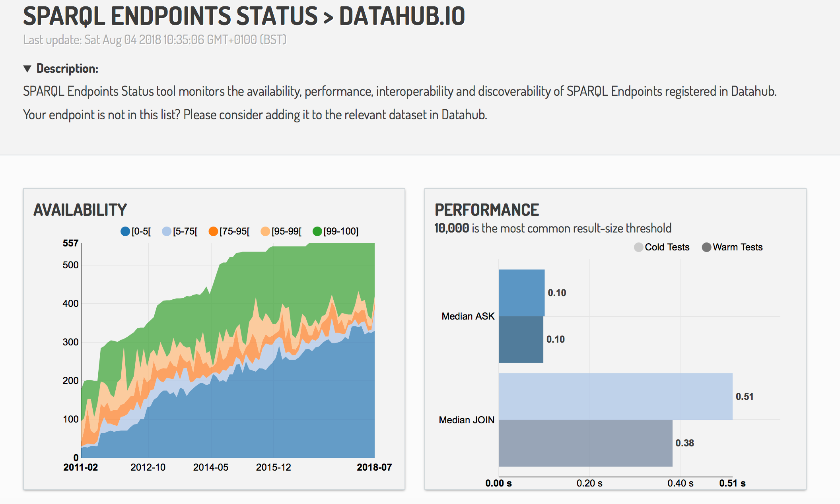Click the 0.51 value beside cold JOIN bar

coord(745,397)
